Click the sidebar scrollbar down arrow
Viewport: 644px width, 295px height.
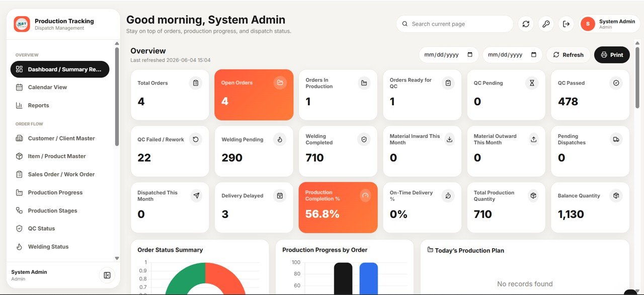pyautogui.click(x=117, y=258)
